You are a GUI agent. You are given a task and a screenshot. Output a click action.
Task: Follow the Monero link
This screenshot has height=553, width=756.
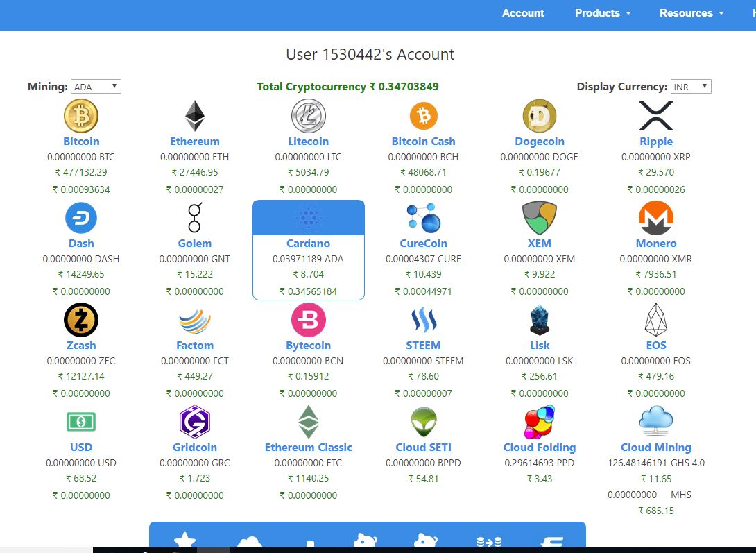click(x=655, y=243)
